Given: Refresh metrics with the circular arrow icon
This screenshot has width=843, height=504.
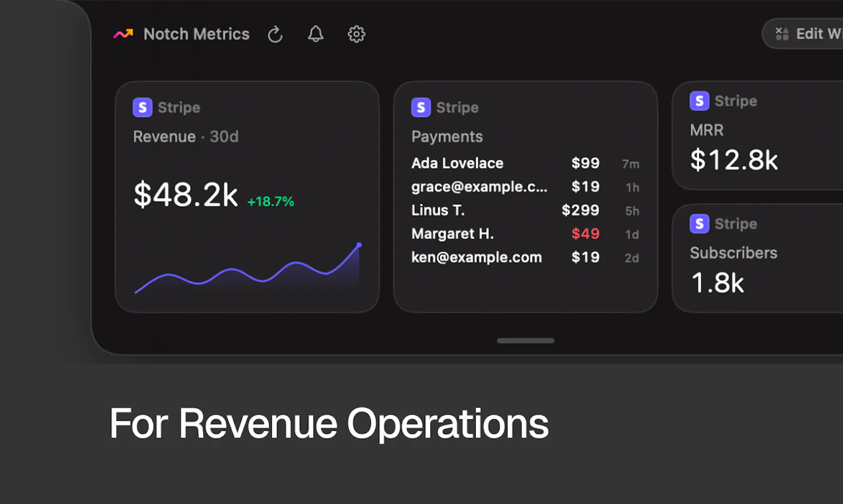Looking at the screenshot, I should [275, 34].
